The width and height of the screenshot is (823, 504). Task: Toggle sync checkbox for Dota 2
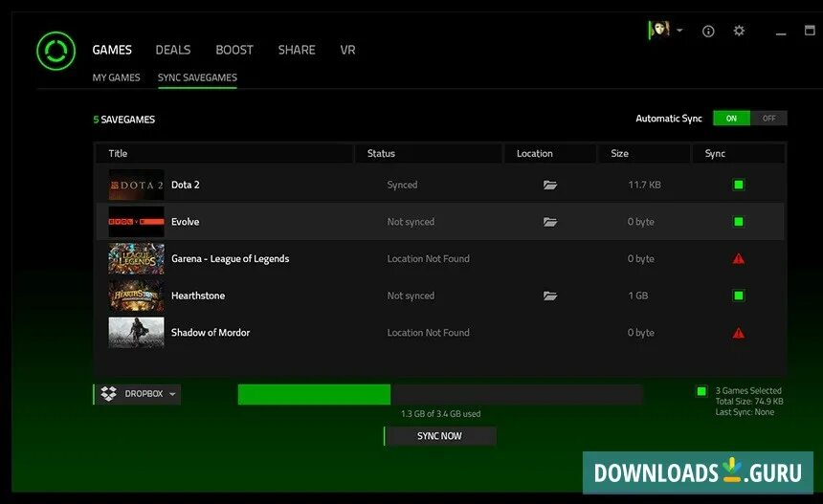click(739, 185)
